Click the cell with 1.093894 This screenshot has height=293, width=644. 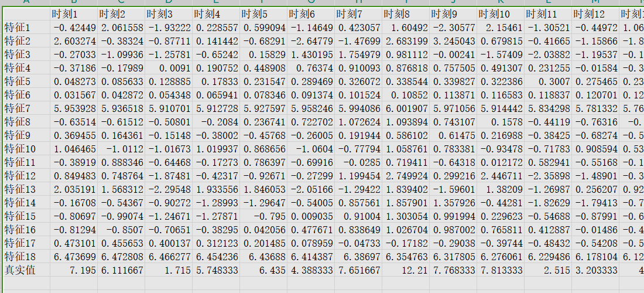[405, 122]
